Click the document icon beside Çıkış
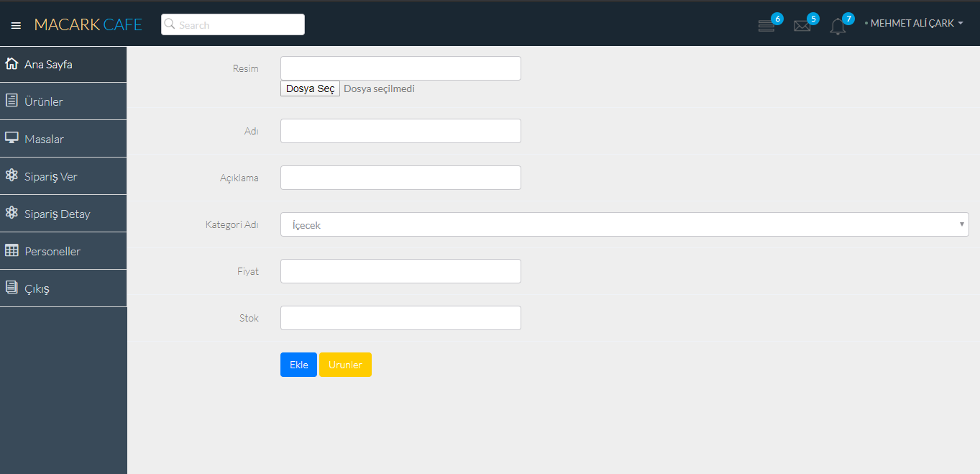The image size is (980, 474). tap(12, 288)
